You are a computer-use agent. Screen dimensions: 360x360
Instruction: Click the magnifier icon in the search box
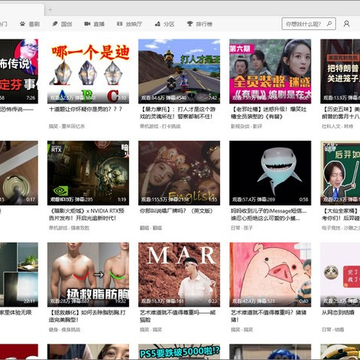click(329, 24)
